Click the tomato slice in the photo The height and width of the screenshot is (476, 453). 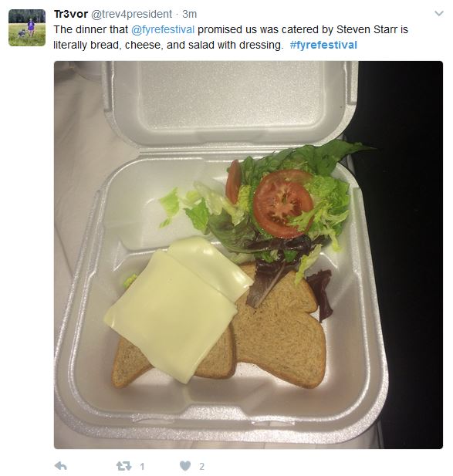click(x=282, y=204)
